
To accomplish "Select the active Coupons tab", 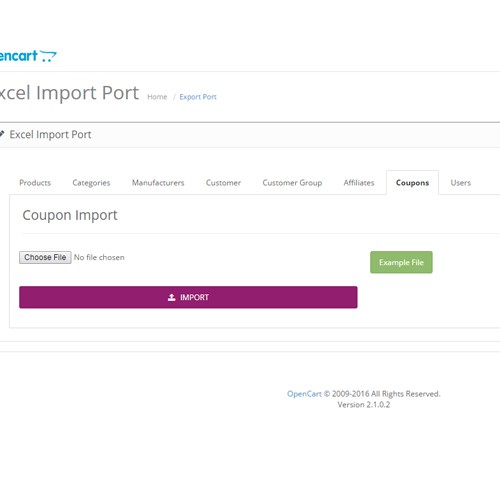I will (412, 183).
